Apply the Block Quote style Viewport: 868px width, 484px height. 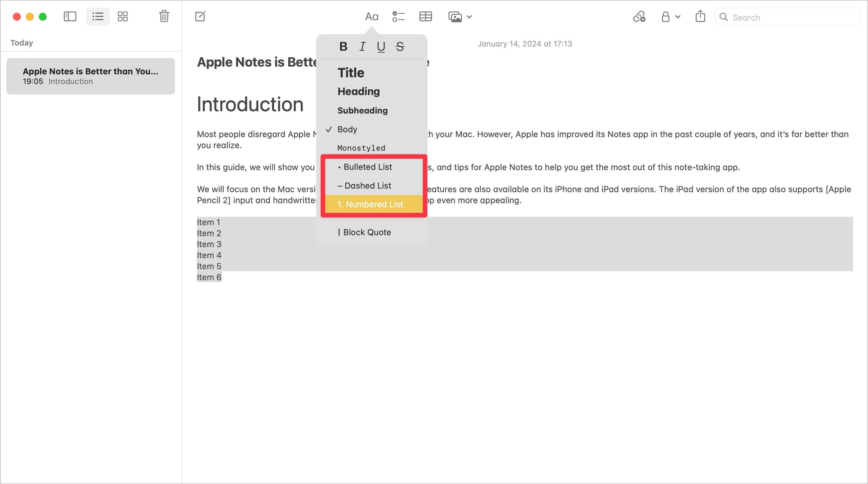(x=367, y=232)
